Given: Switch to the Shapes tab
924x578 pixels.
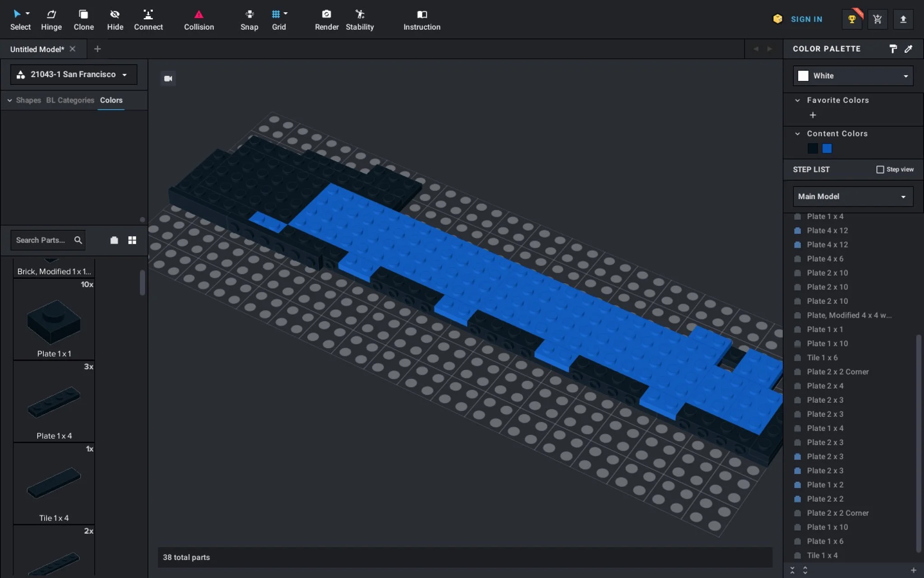Looking at the screenshot, I should pos(28,100).
